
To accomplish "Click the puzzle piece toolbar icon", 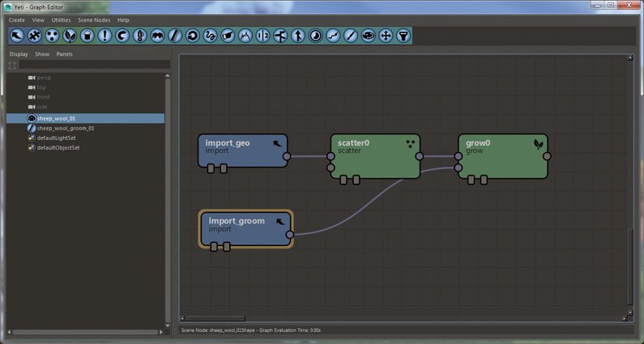I will point(35,36).
